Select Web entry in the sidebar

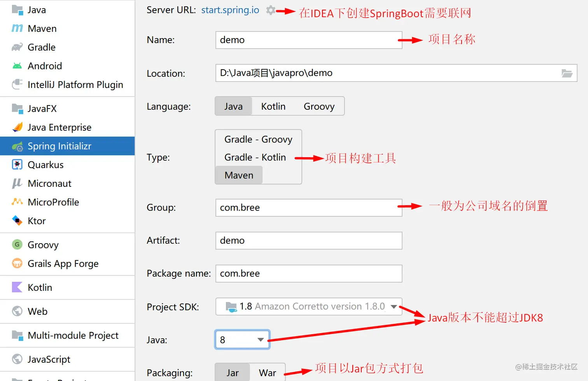pyautogui.click(x=67, y=311)
